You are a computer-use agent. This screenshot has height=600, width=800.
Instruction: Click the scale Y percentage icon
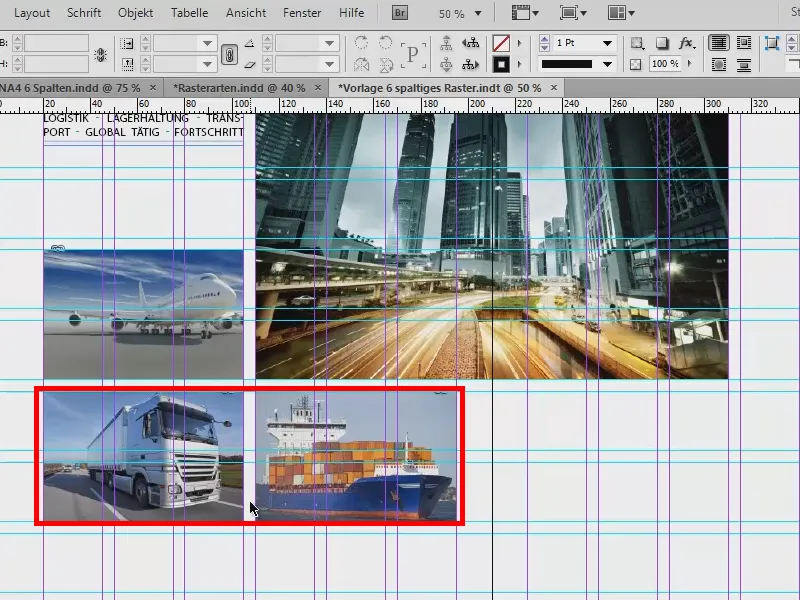(x=127, y=64)
